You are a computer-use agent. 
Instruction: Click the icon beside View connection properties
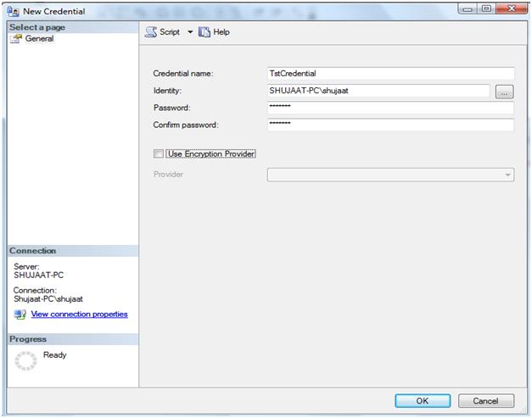(20, 315)
